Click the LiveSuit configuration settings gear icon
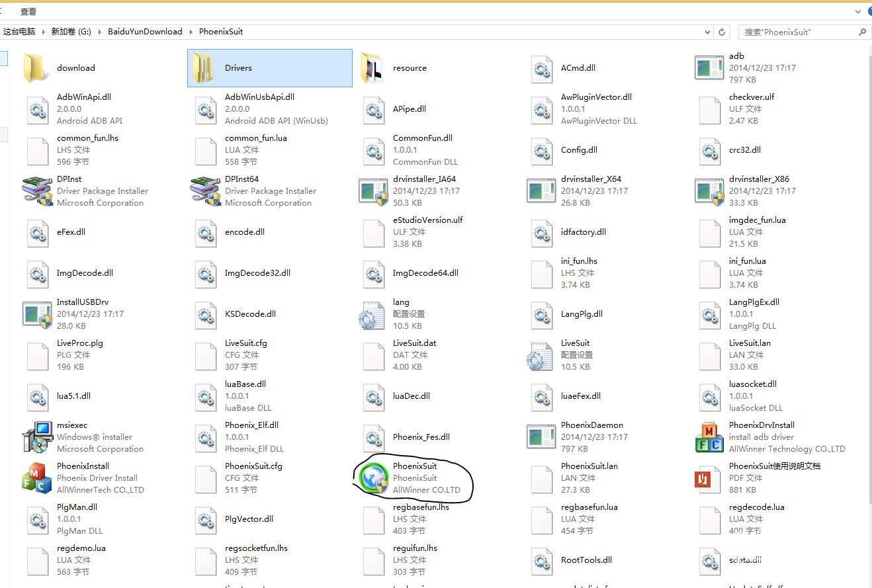This screenshot has width=872, height=588. 541,355
